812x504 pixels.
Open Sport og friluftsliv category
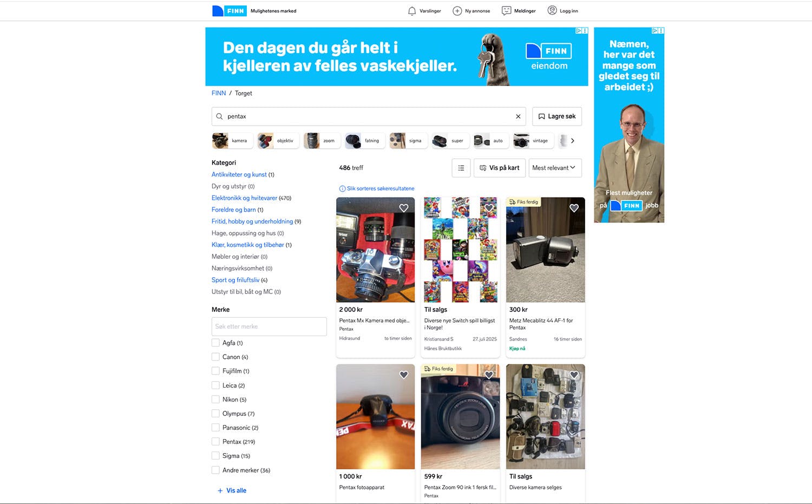[x=235, y=280]
